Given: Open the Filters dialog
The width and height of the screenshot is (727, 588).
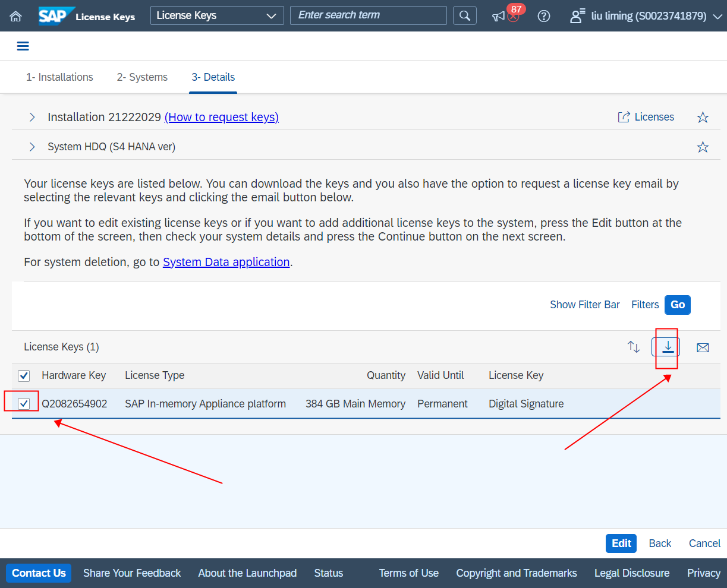Looking at the screenshot, I should 645,305.
